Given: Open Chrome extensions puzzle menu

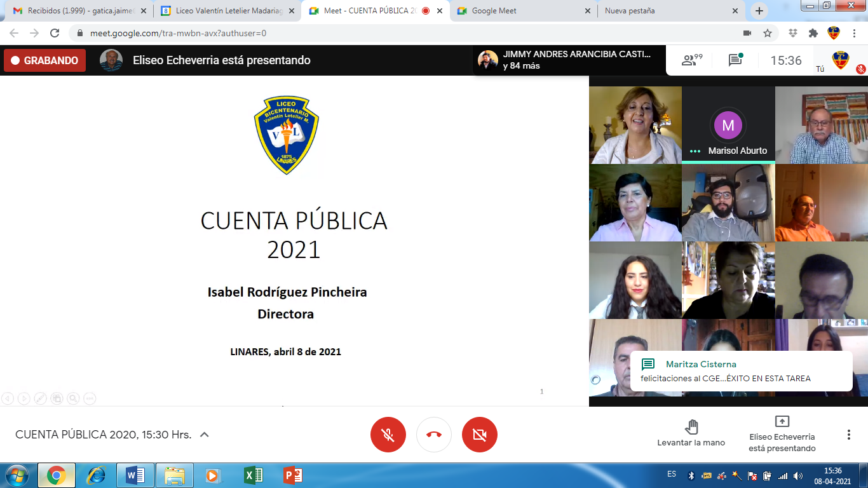Looking at the screenshot, I should pos(813,33).
